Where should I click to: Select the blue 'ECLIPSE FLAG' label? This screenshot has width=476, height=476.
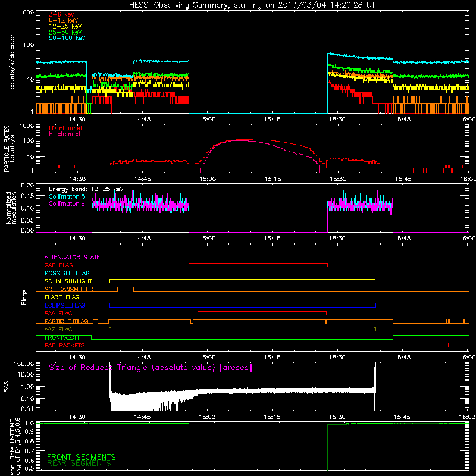click(x=65, y=305)
